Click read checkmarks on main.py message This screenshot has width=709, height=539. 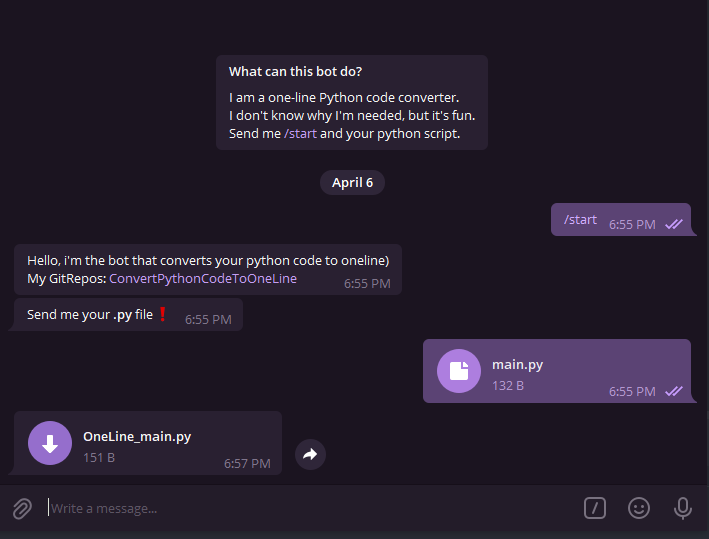pos(674,391)
